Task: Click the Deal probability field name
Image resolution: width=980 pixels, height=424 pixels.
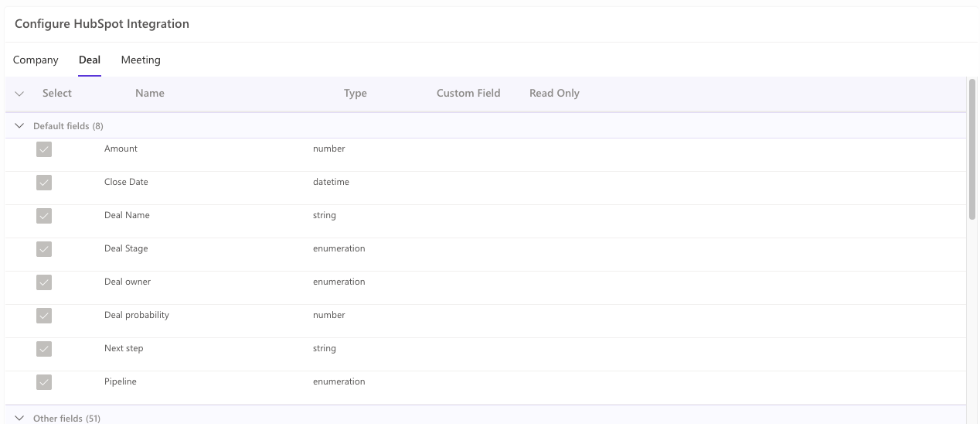Action: pos(137,315)
